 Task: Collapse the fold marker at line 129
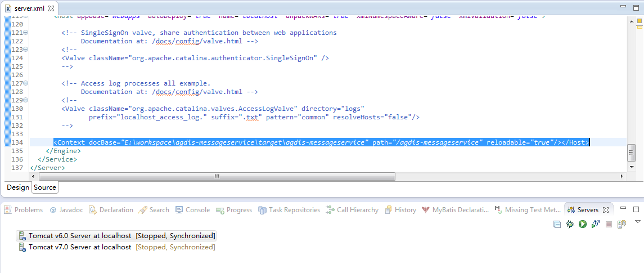point(26,100)
